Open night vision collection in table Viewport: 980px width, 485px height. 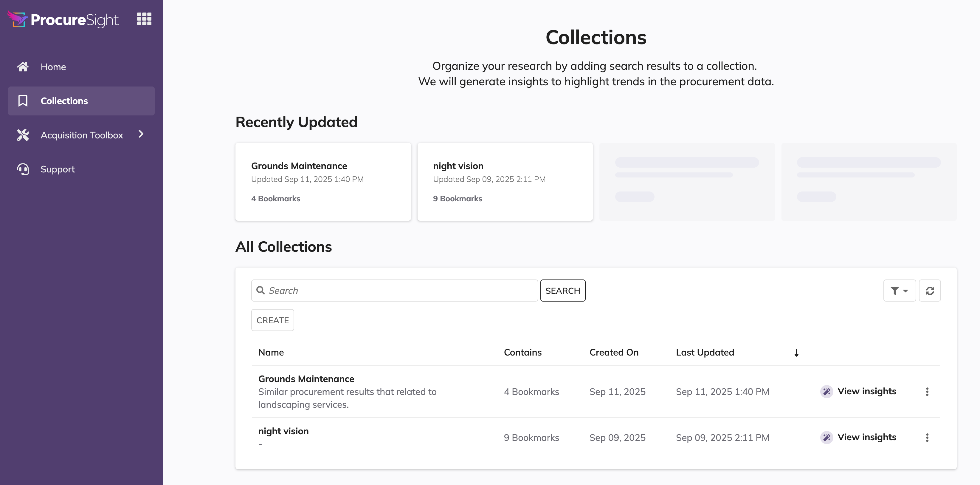tap(283, 431)
